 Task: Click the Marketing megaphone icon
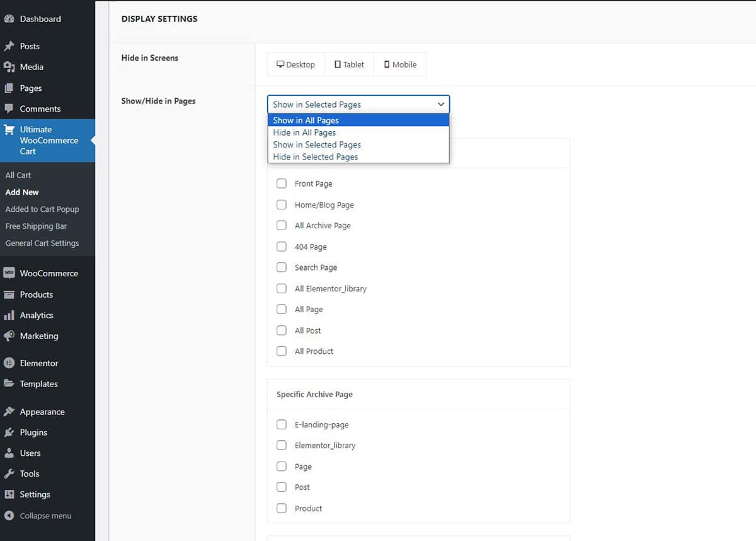(x=9, y=336)
